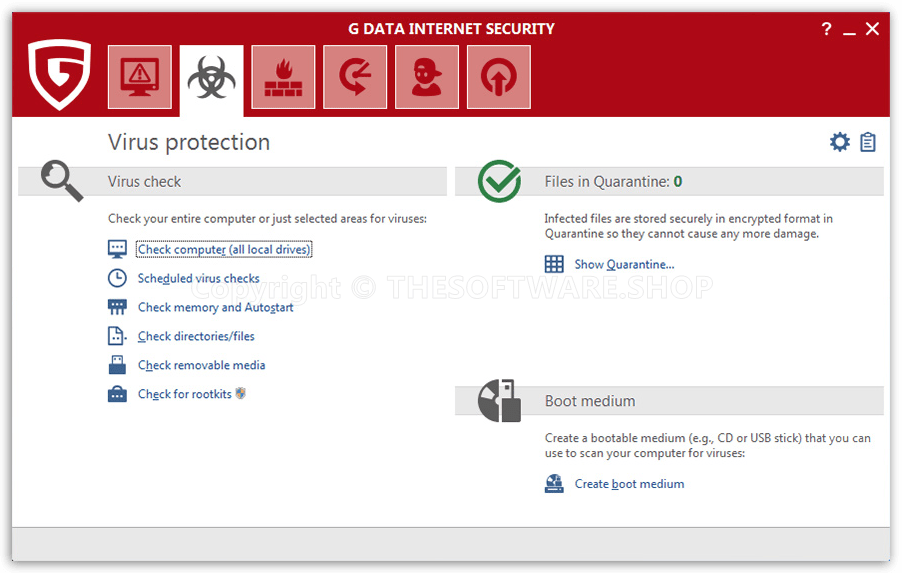Open Show Quarantine...
The height and width of the screenshot is (573, 902).
[x=624, y=265]
